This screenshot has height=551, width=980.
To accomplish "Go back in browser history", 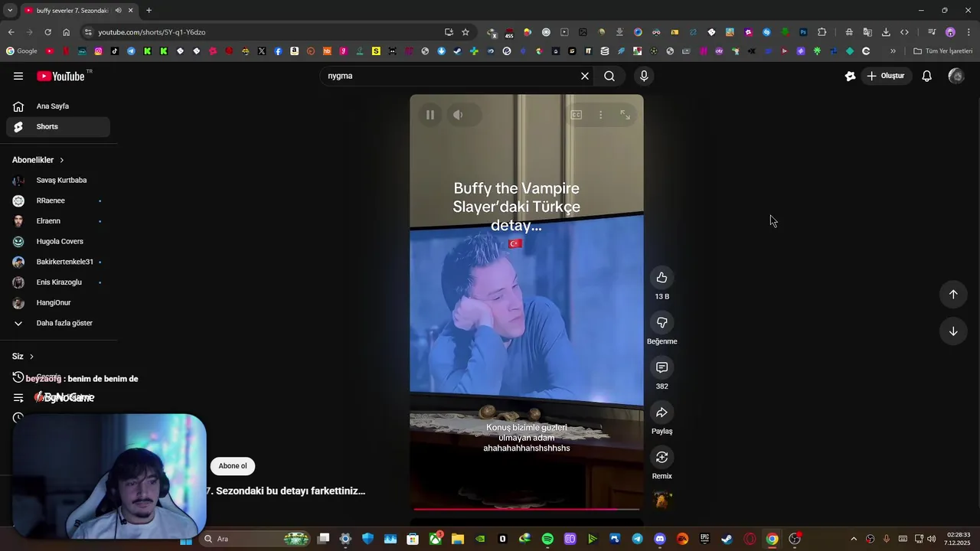I will (11, 32).
